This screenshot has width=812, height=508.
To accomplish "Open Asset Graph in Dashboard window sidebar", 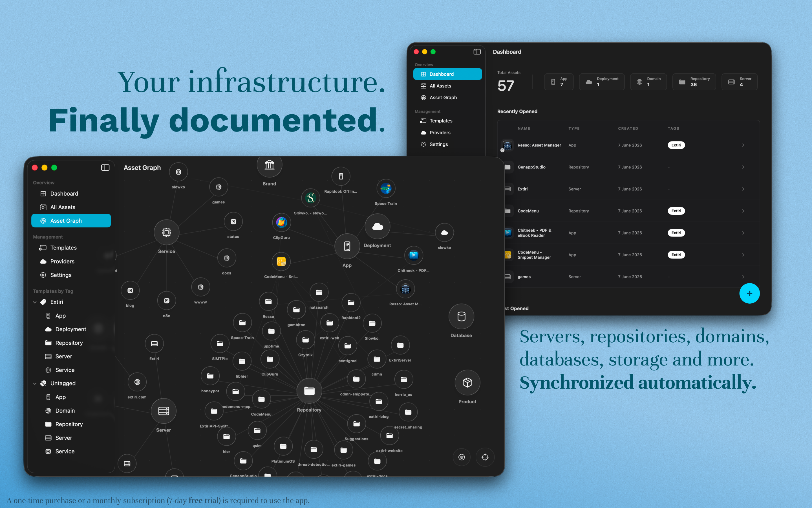I will pos(448,97).
